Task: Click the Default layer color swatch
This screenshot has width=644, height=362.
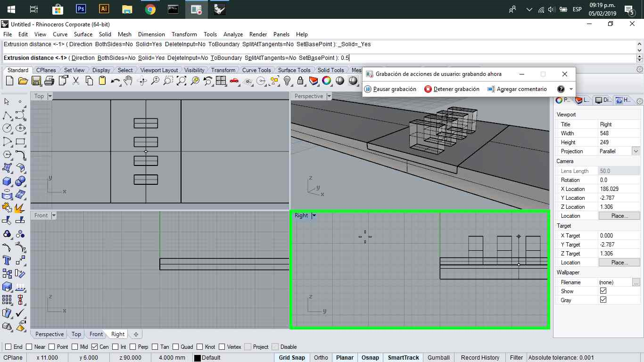Action: [198, 358]
